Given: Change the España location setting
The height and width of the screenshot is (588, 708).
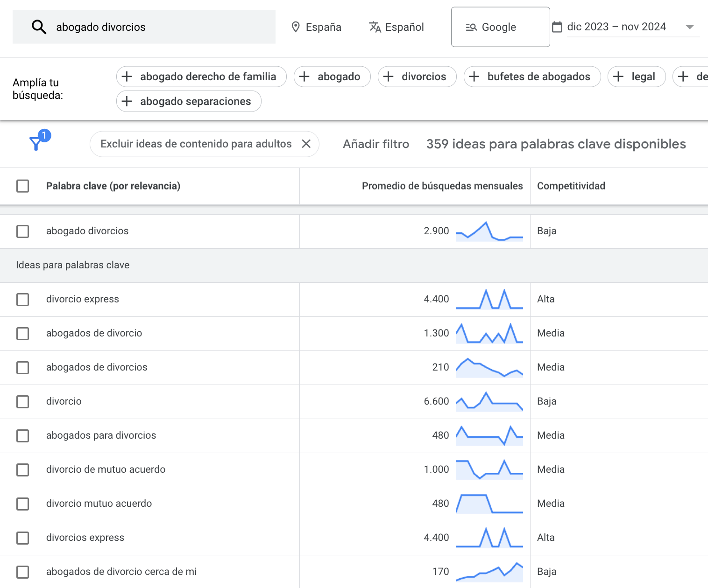Looking at the screenshot, I should pos(316,27).
